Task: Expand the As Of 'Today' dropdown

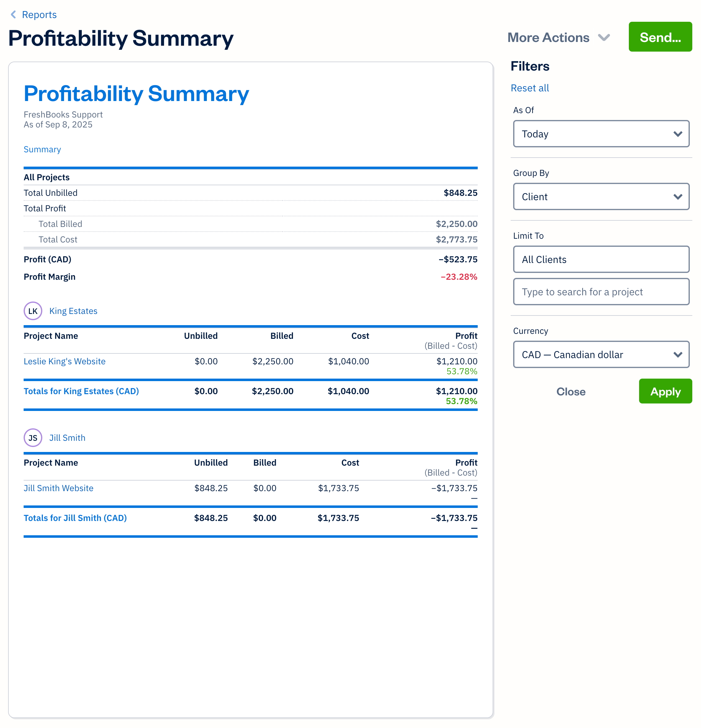Action: pyautogui.click(x=601, y=134)
